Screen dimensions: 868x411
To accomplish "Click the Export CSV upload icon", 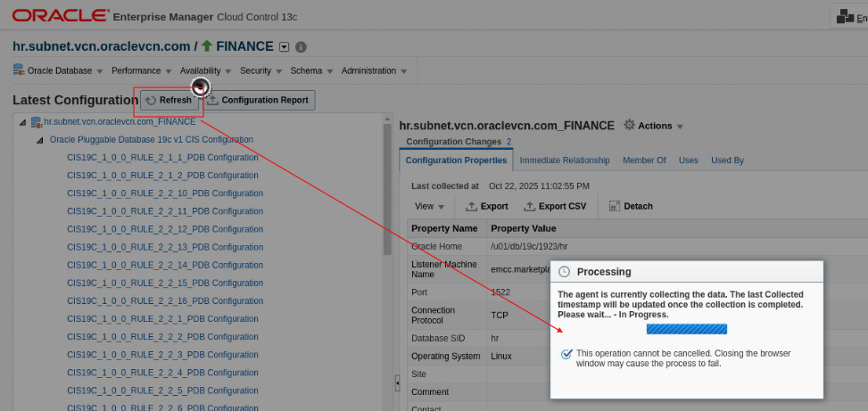I will tap(530, 206).
